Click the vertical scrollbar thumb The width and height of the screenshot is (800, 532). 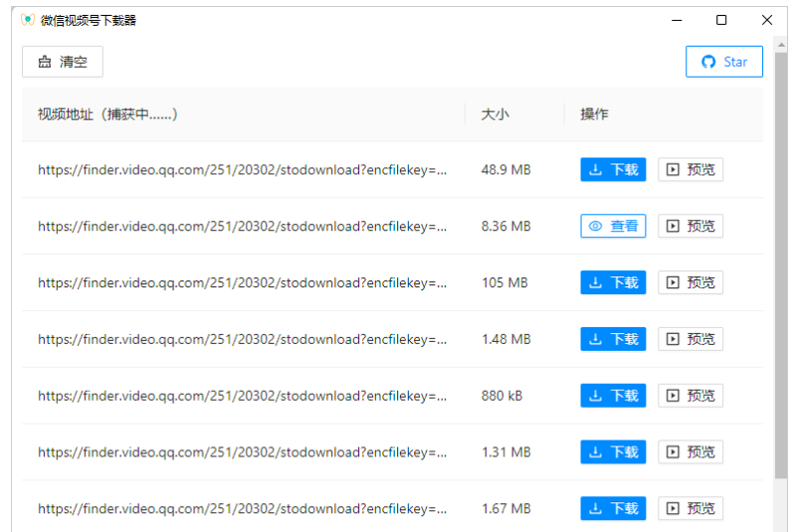pyautogui.click(x=781, y=266)
